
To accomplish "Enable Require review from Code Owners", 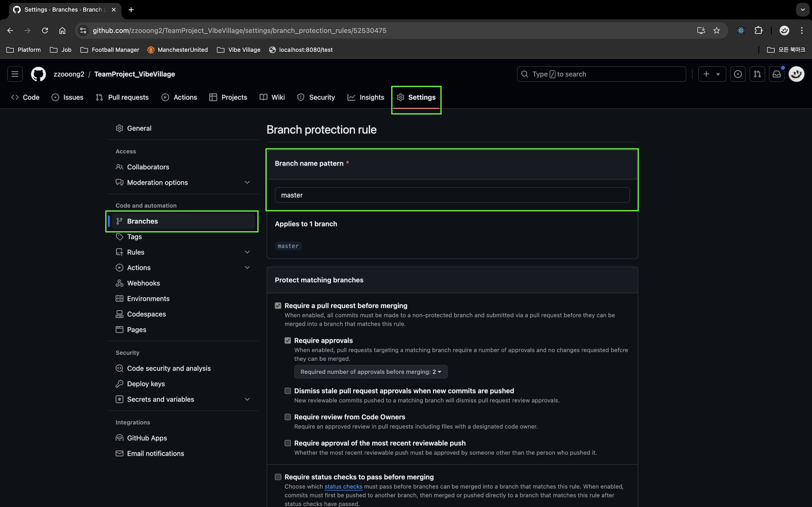I will (x=288, y=417).
